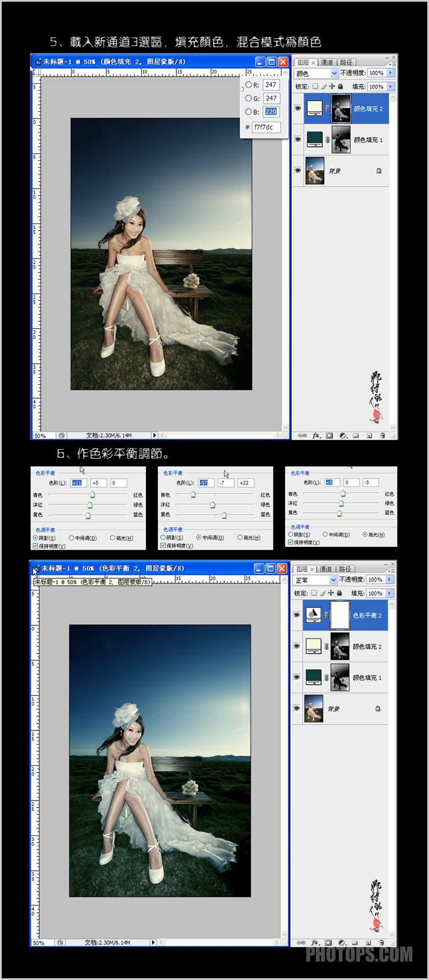Image resolution: width=429 pixels, height=980 pixels.
Task: Lock position move icon in step 5 panel
Action: 332,87
